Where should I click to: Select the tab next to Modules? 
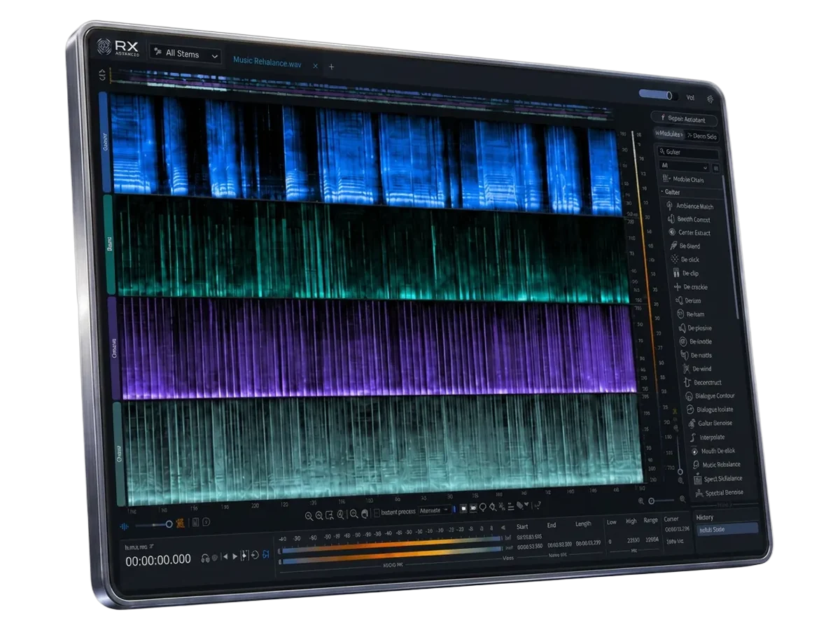(701, 136)
